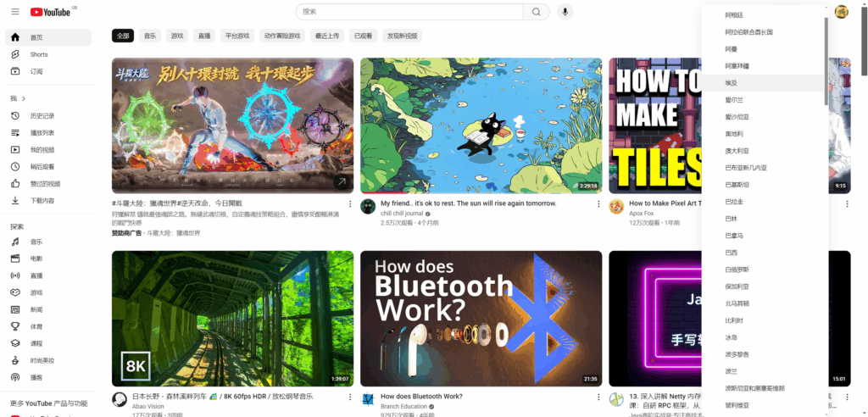This screenshot has width=868, height=417.
Task: Go to 首页 in sidebar
Action: click(x=48, y=37)
